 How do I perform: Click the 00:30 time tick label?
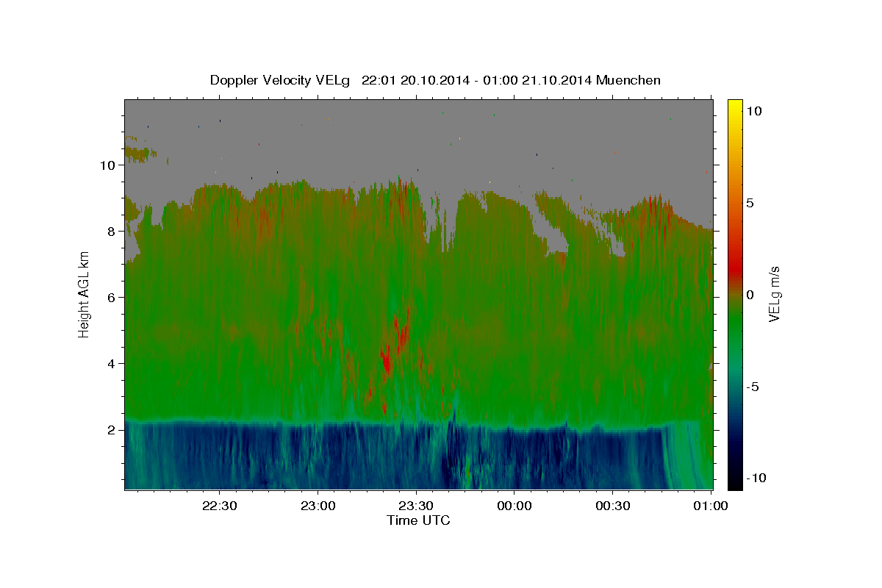(x=613, y=506)
